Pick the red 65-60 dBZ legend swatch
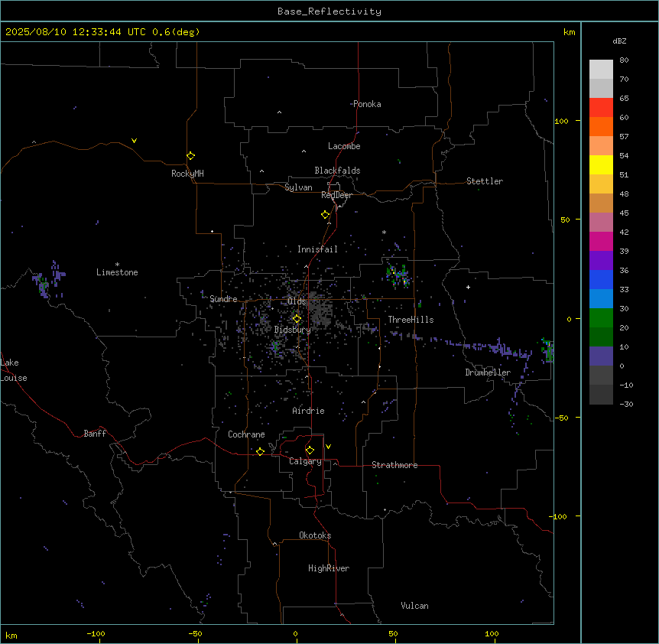The image size is (659, 644). 601,108
